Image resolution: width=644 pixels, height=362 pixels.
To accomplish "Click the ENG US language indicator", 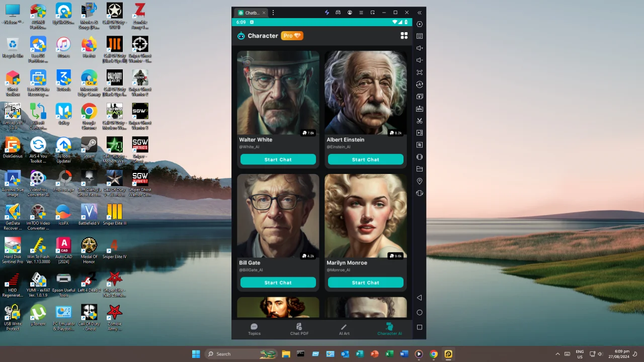I will [580, 354].
